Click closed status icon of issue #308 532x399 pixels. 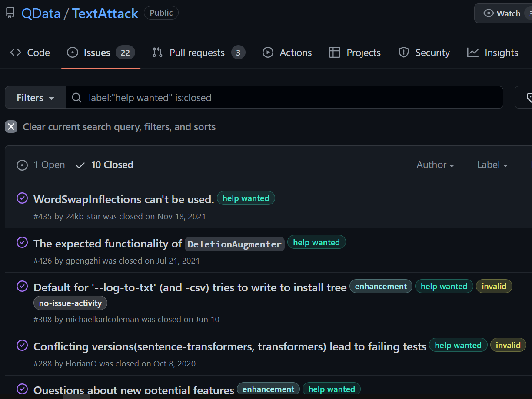coord(22,286)
